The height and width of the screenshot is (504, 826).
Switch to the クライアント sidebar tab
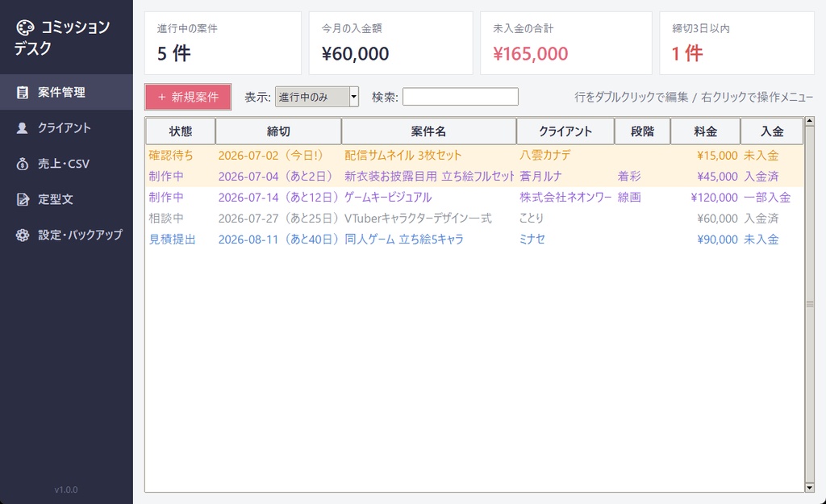coord(66,128)
